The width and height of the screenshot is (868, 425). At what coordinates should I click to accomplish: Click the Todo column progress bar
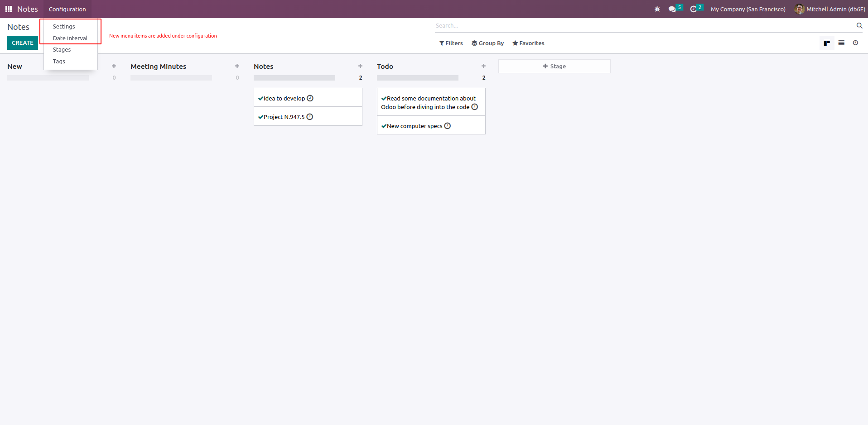[x=418, y=78]
